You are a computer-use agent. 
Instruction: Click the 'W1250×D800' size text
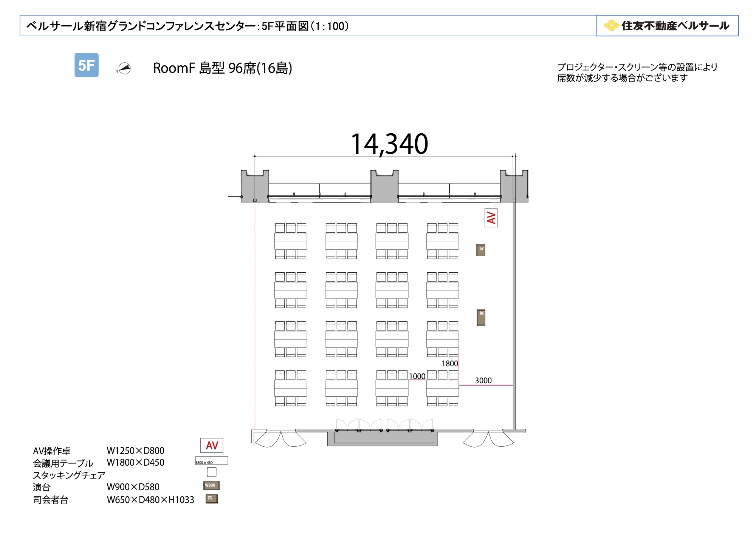(x=135, y=451)
